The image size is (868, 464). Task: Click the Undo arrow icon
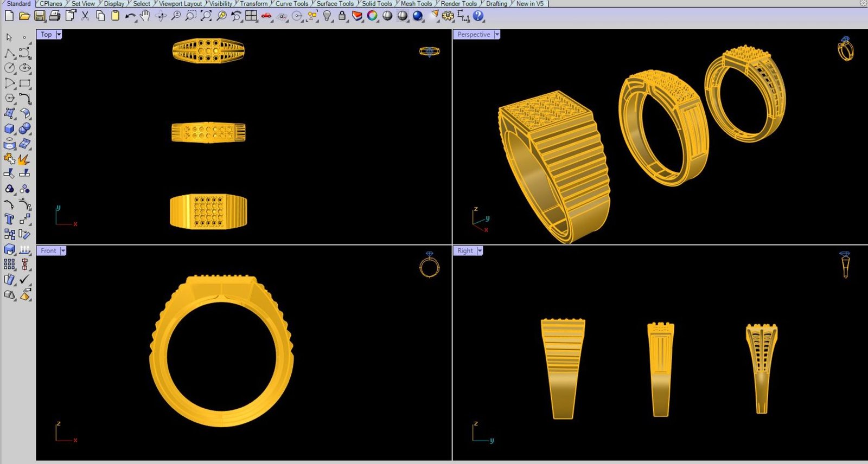(x=130, y=16)
